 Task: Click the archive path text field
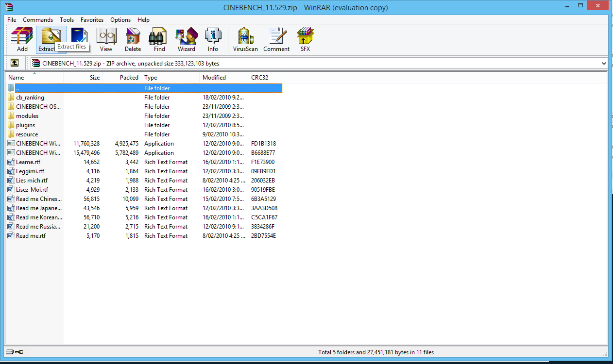(319, 63)
